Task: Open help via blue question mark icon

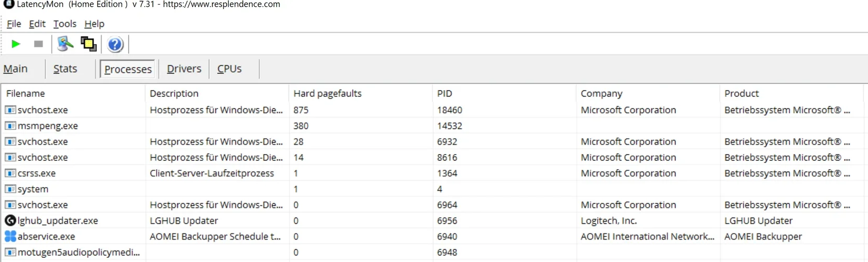Action: 115,44
